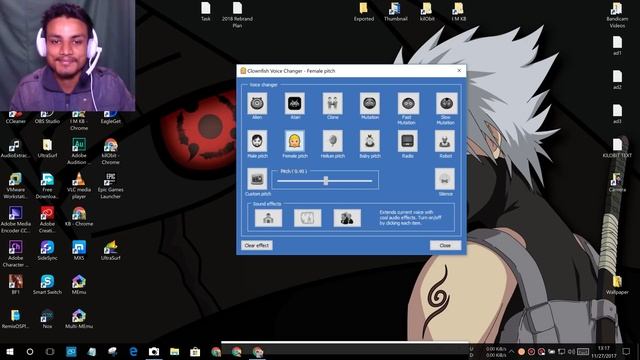
Task: Click the Clear effect button
Action: coord(257,245)
